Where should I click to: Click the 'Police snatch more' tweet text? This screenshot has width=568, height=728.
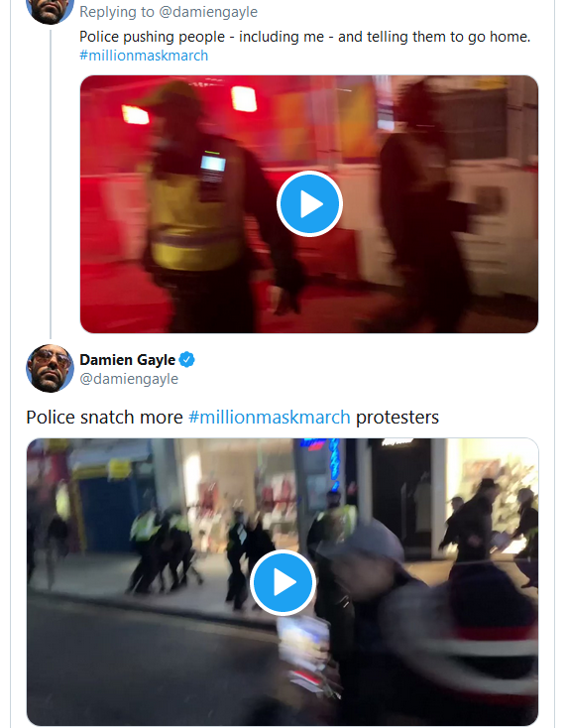104,417
